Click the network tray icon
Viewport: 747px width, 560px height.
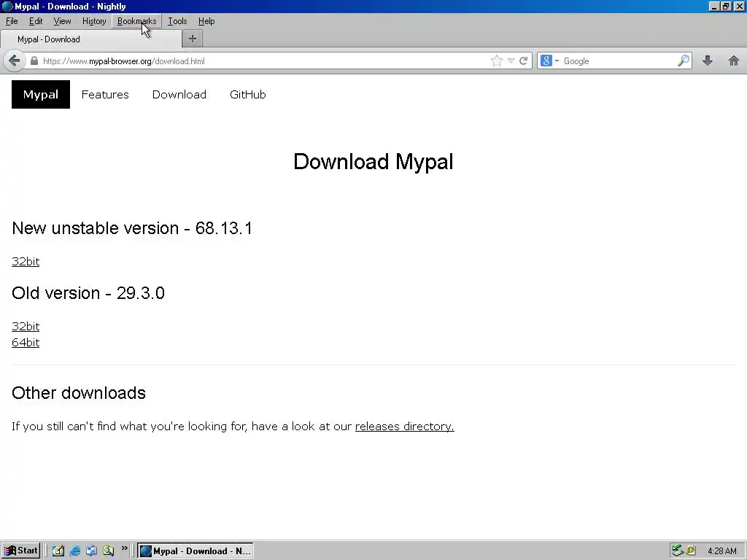pyautogui.click(x=678, y=551)
